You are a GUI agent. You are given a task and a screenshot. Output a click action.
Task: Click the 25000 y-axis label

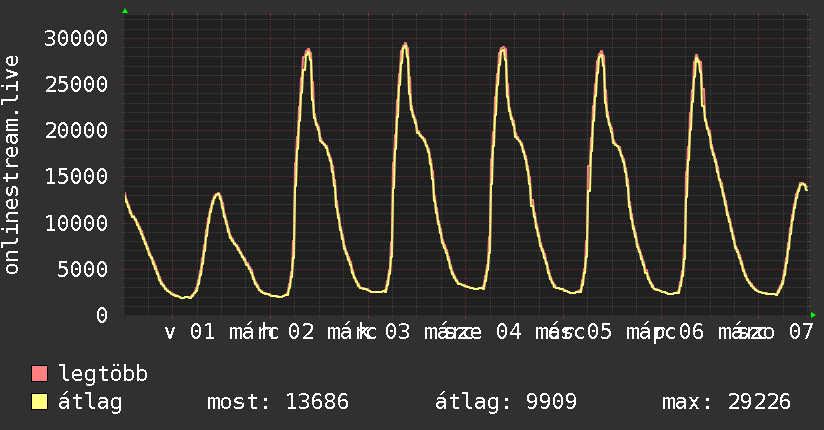click(76, 85)
